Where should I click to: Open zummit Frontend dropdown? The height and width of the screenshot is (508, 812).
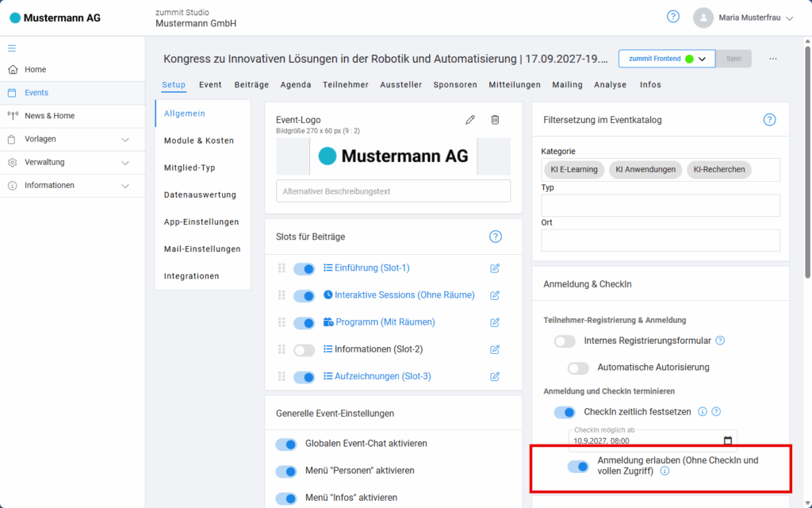(701, 59)
